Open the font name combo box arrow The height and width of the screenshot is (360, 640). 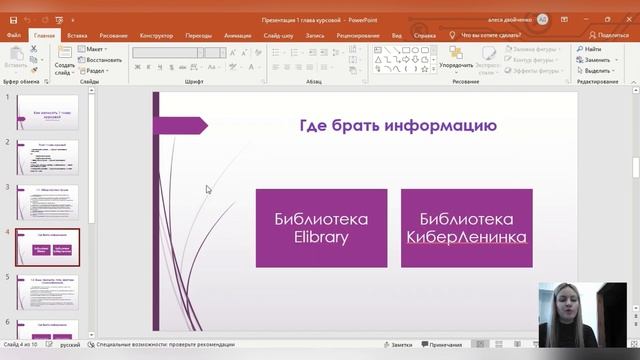coord(200,52)
